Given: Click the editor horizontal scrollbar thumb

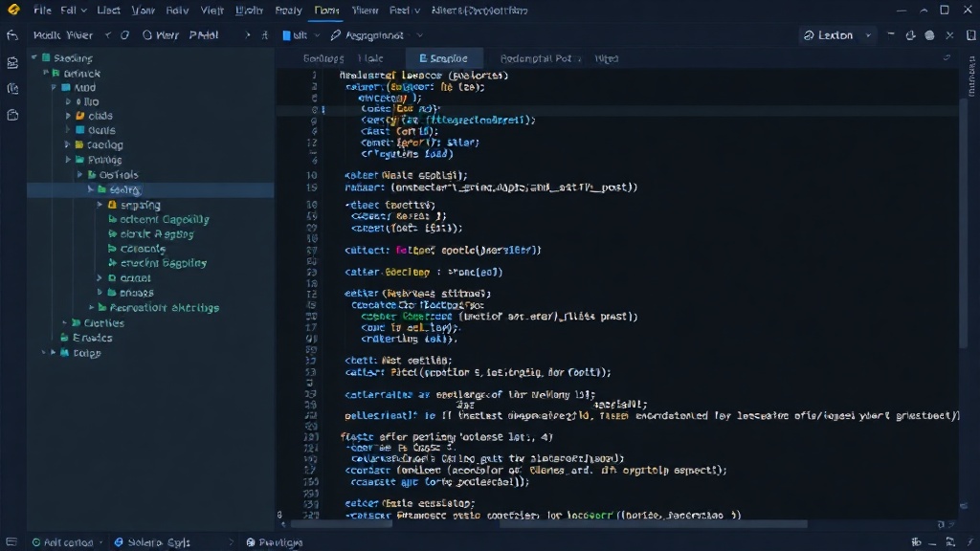Looking at the screenshot, I should pyautogui.click(x=653, y=524).
